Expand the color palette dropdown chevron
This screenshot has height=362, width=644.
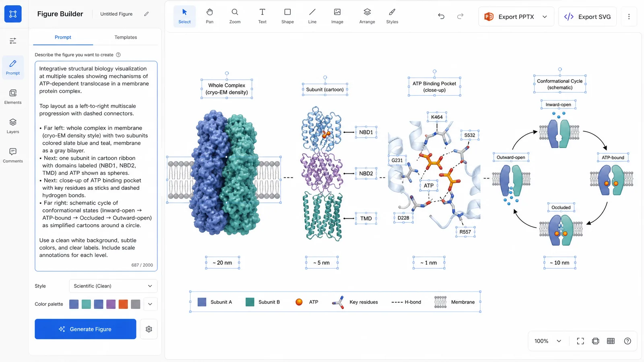[x=150, y=304]
